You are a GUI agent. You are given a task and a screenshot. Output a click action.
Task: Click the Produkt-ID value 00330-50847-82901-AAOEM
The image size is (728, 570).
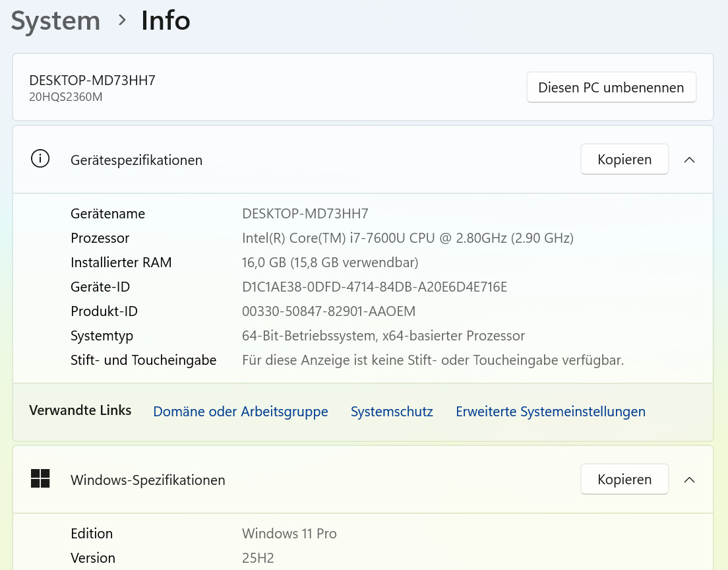tap(328, 311)
